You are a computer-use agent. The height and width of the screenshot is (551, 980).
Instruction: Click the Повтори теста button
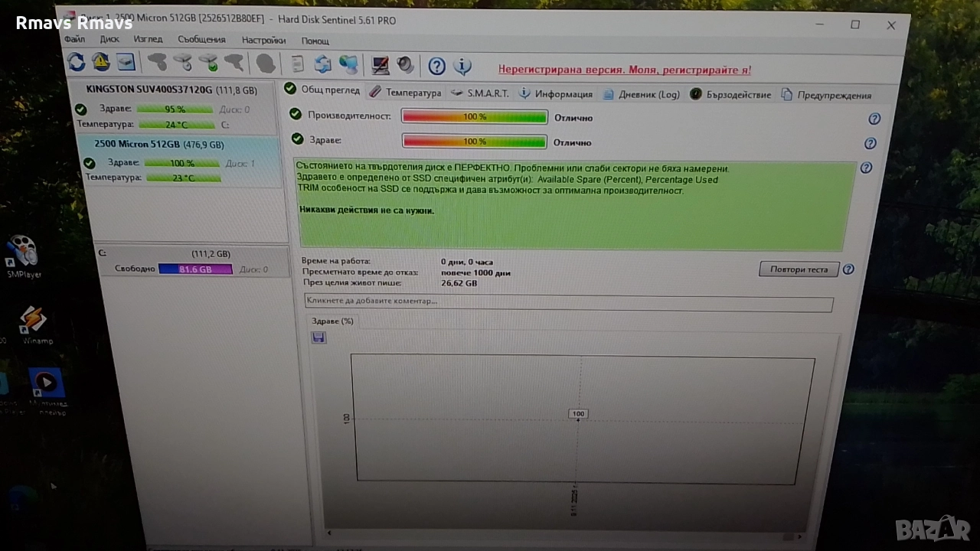pos(799,269)
